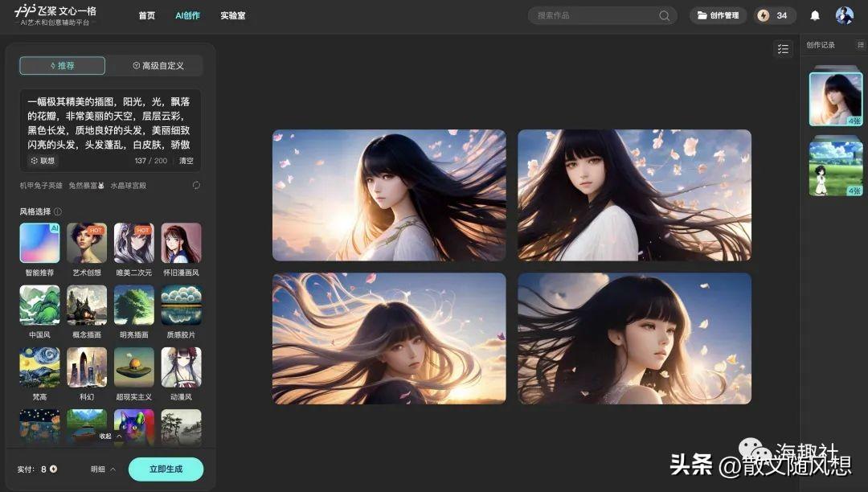Expand the 明细 cost details
This screenshot has width=868, height=492.
pyautogui.click(x=103, y=469)
